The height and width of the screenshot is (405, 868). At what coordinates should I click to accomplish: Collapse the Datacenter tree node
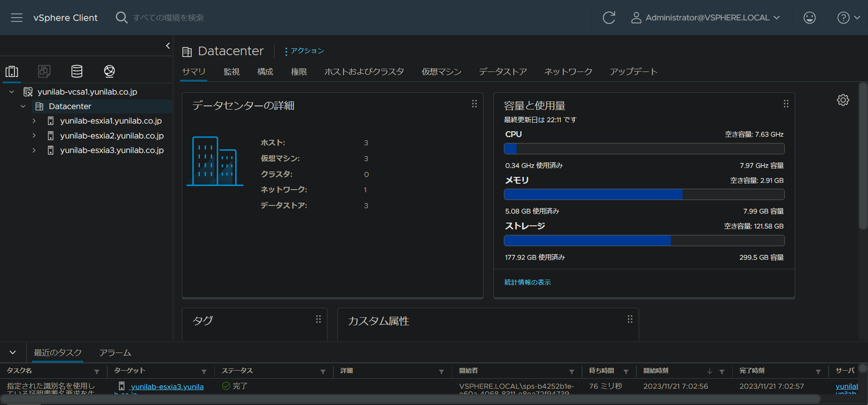pos(23,106)
